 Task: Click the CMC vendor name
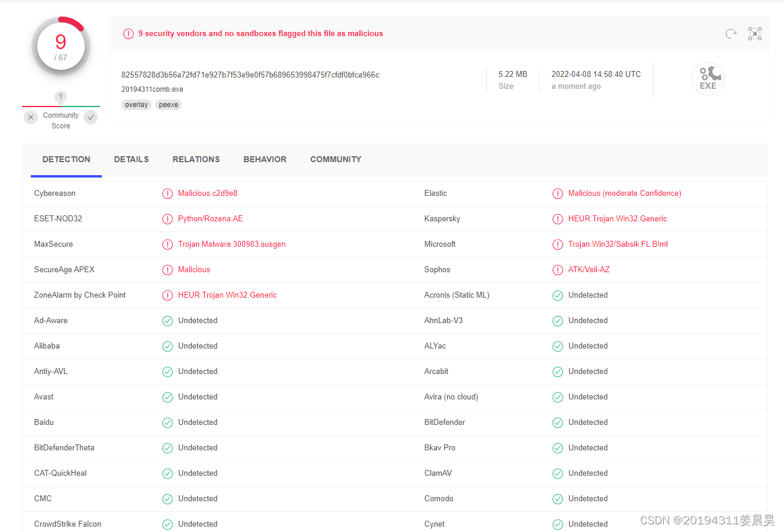coord(43,499)
